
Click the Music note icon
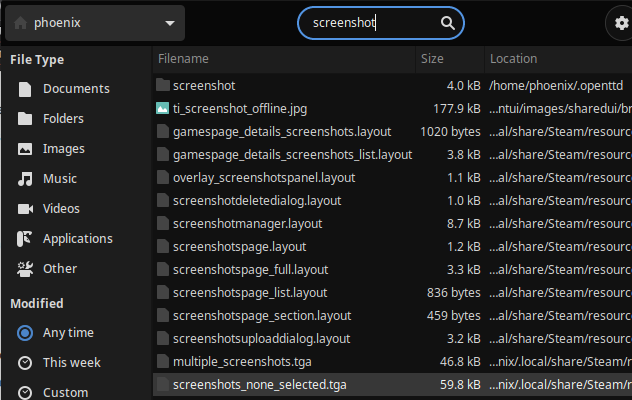[x=25, y=179]
